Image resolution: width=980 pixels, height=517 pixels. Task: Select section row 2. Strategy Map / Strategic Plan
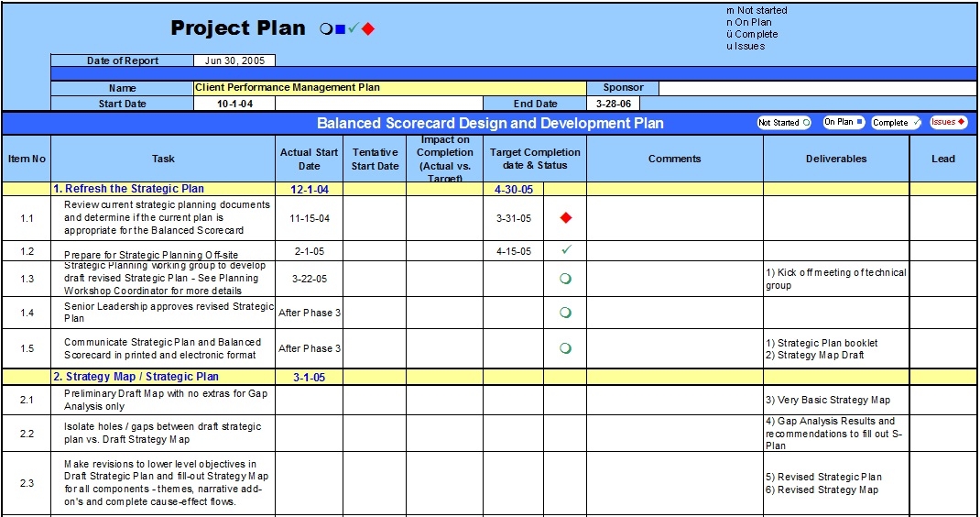pyautogui.click(x=136, y=377)
